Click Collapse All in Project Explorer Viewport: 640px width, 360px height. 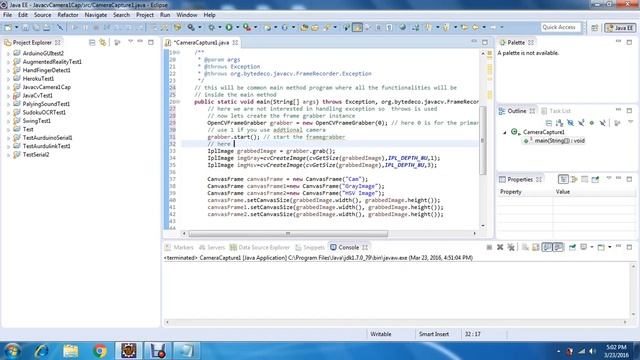pos(92,42)
